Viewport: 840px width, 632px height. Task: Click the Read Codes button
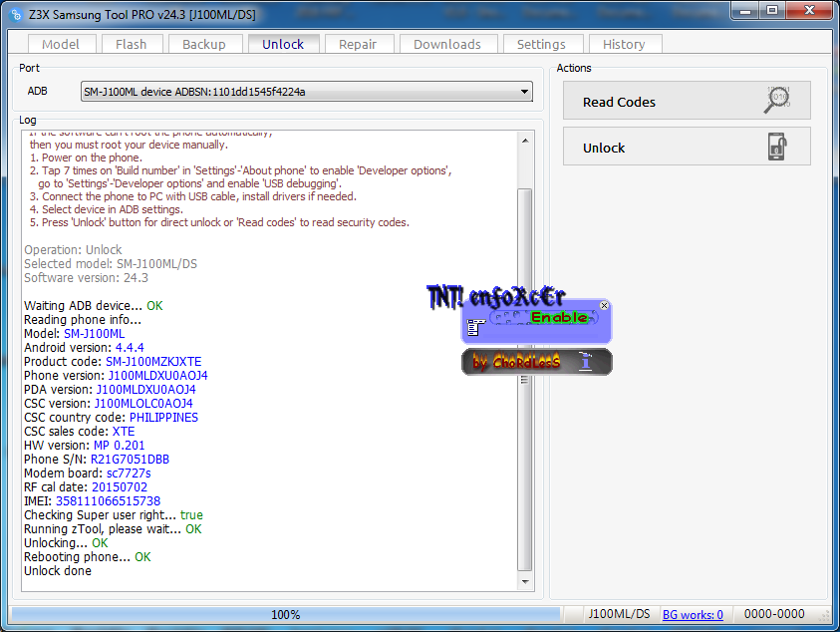tap(687, 101)
